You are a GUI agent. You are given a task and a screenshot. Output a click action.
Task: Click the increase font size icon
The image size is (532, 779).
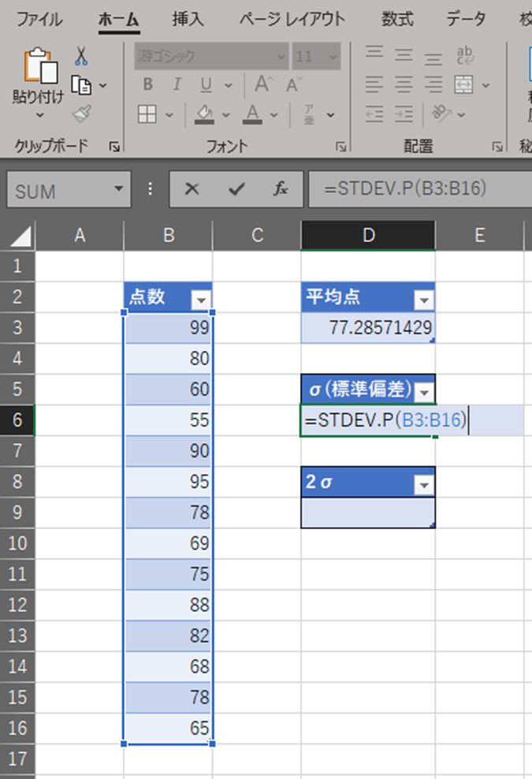pyautogui.click(x=262, y=85)
